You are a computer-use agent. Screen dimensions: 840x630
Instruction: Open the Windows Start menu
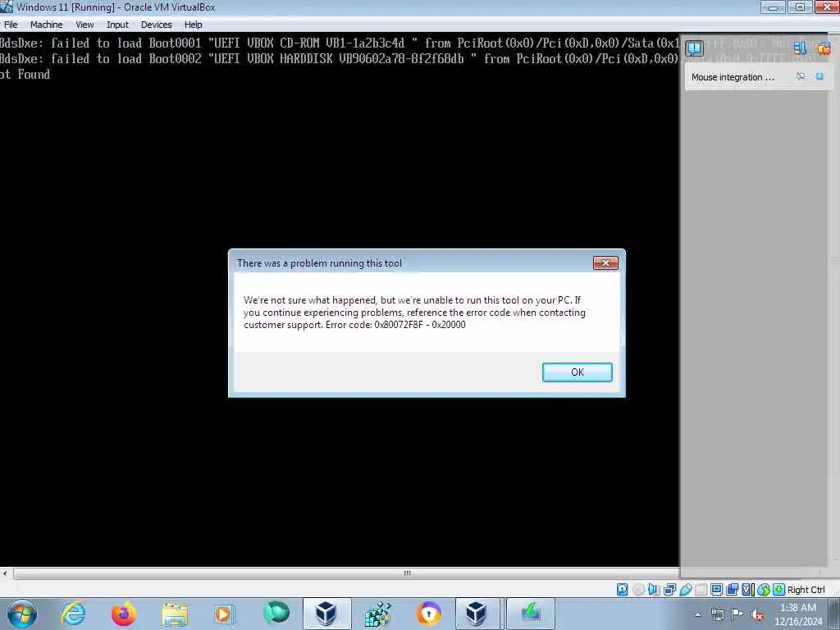pos(22,614)
